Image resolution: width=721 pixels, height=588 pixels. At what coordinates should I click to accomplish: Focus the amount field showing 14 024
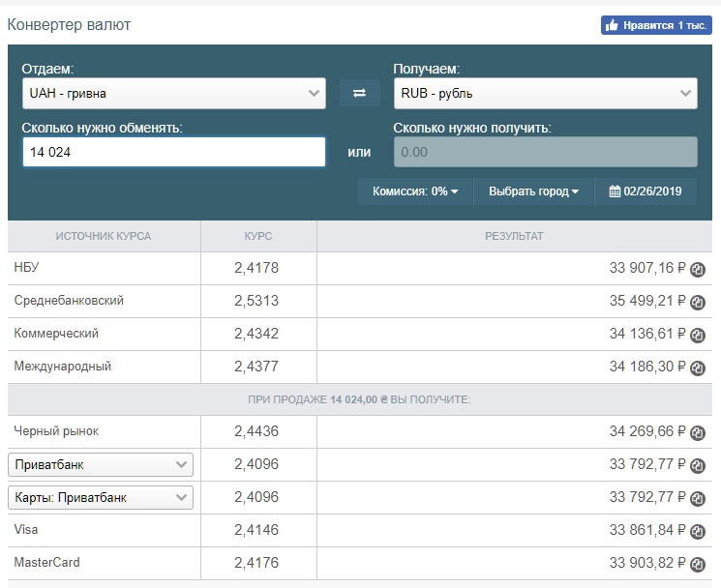click(174, 152)
